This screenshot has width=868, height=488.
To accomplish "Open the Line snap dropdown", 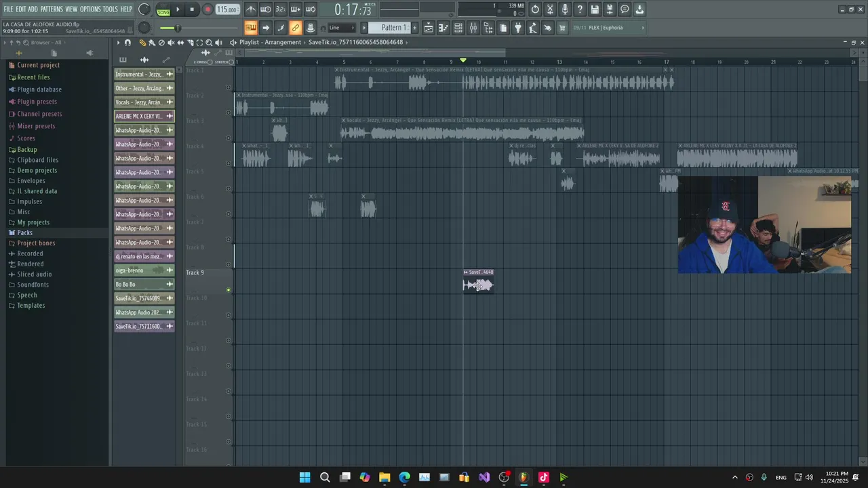I will tap(341, 28).
